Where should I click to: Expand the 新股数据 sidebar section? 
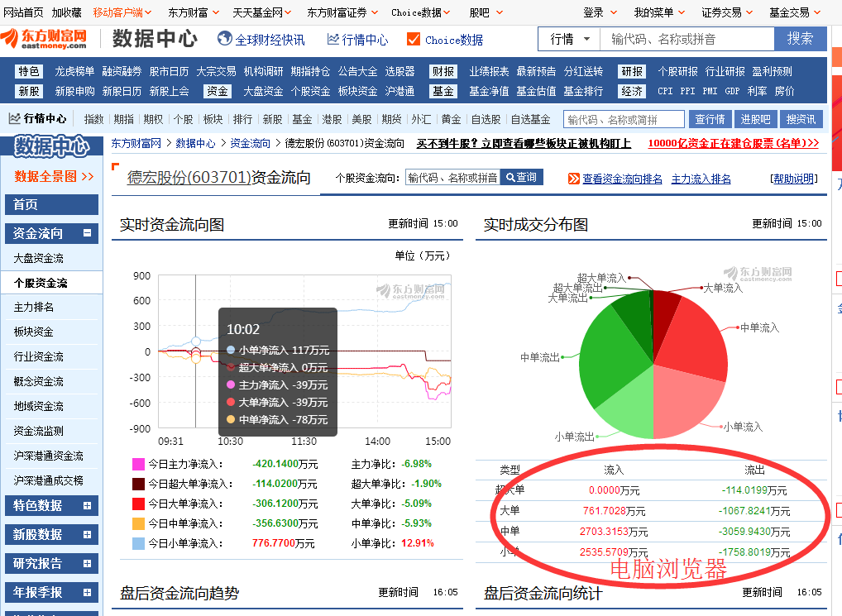coord(87,534)
